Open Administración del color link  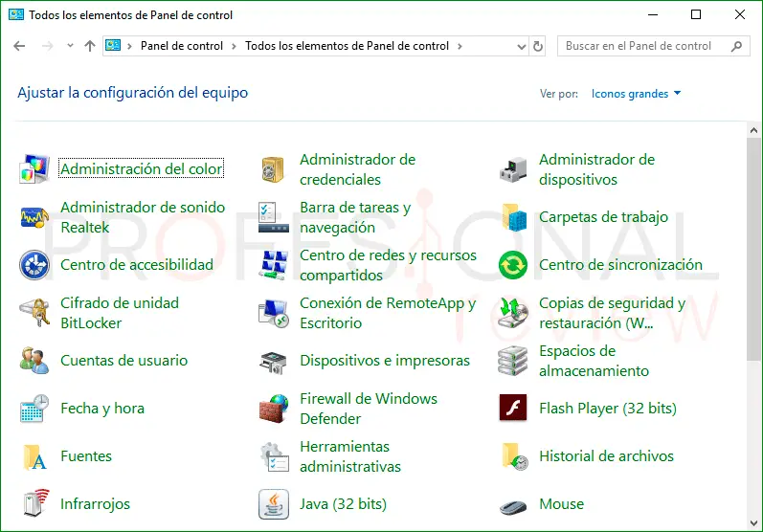[x=141, y=168]
